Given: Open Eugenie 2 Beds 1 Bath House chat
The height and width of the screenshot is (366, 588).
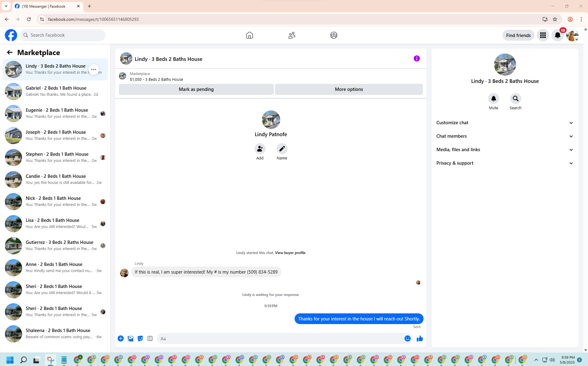Looking at the screenshot, I should 55,114.
